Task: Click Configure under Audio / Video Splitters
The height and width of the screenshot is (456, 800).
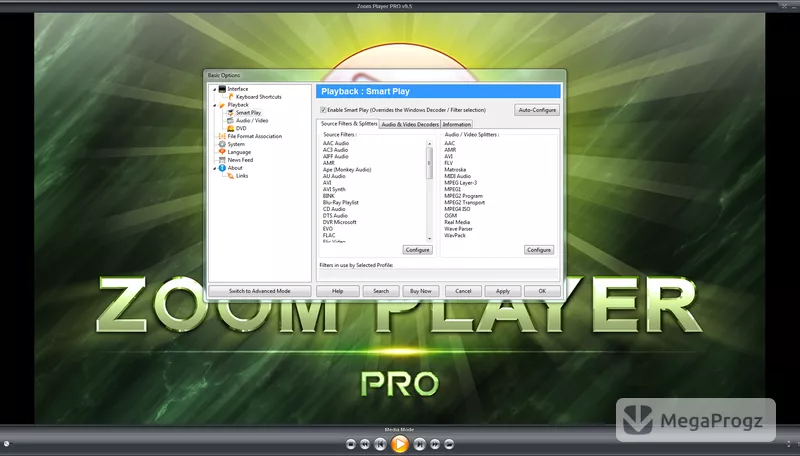Action: [539, 250]
